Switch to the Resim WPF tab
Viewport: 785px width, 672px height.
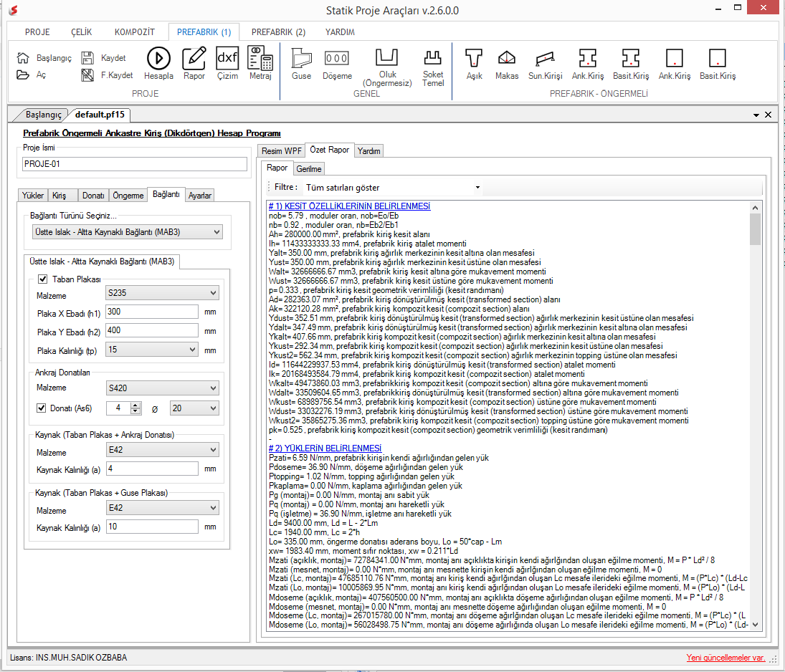tap(281, 150)
